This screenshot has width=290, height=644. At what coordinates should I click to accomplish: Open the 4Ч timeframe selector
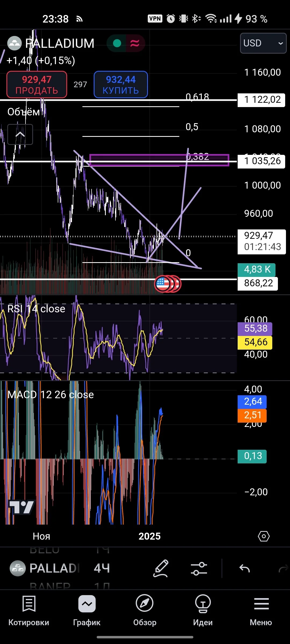click(102, 568)
